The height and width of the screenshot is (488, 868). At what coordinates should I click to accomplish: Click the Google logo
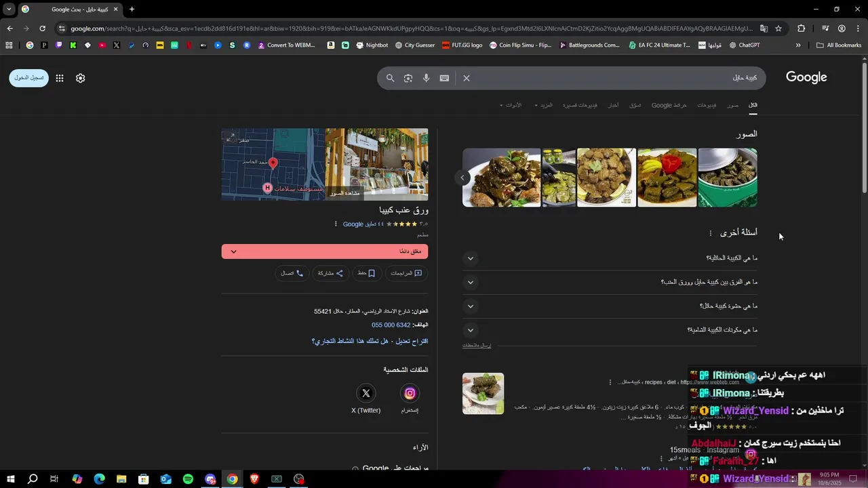[806, 77]
